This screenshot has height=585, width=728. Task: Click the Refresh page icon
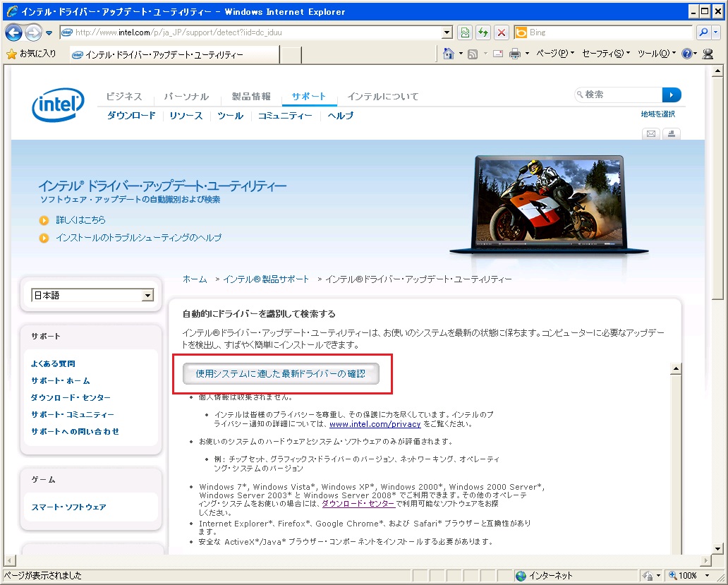(483, 32)
